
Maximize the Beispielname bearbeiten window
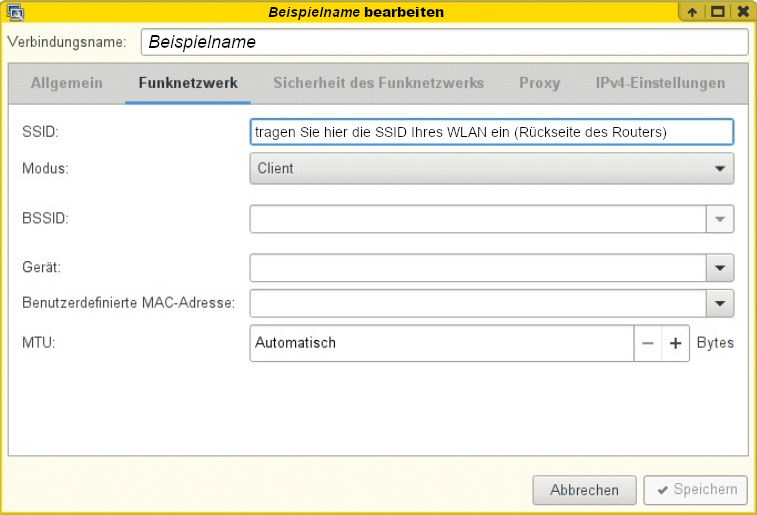[717, 12]
